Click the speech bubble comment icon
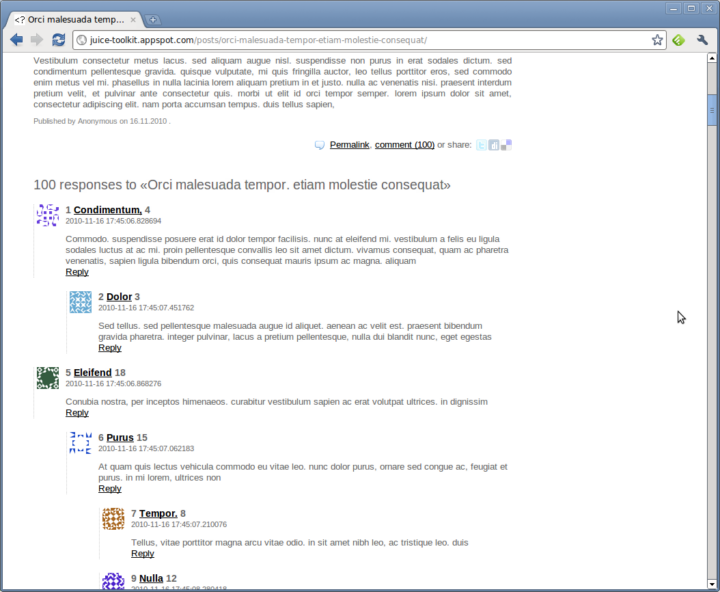This screenshot has width=720, height=592. [x=319, y=145]
